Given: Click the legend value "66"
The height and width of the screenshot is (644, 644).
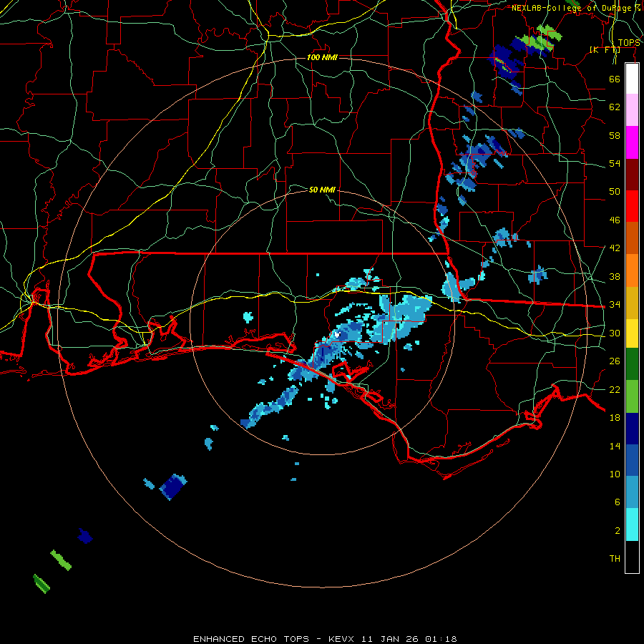Looking at the screenshot, I should 615,79.
